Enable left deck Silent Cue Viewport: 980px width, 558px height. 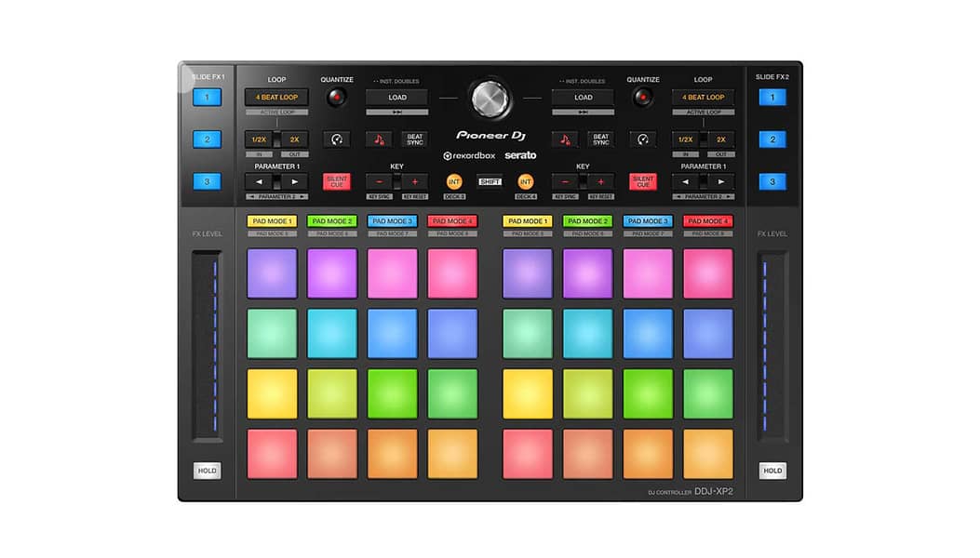[x=337, y=182]
